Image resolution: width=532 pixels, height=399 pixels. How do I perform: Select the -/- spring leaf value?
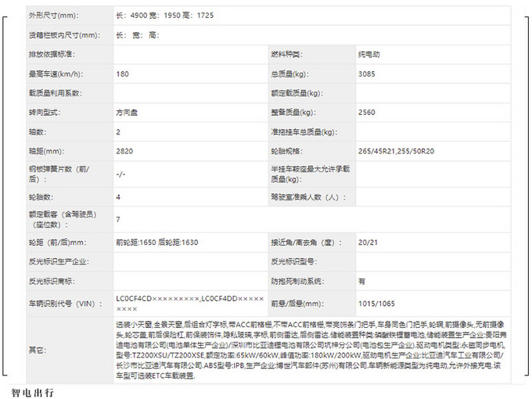120,174
